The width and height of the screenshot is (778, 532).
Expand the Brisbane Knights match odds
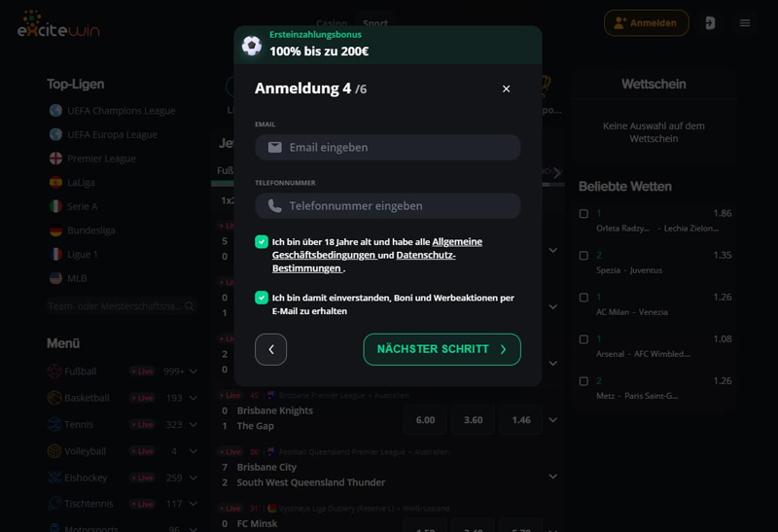coord(552,420)
